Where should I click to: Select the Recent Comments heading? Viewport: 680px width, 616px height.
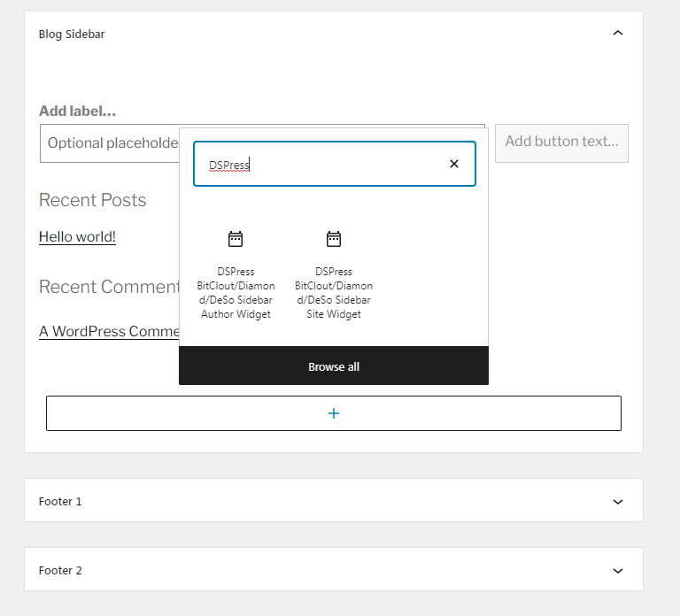pos(109,287)
